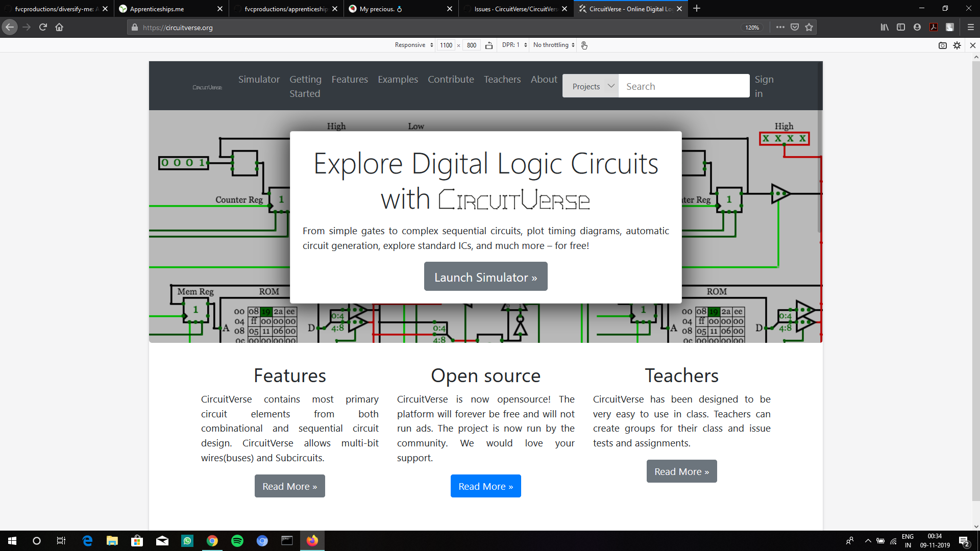Screen dimensions: 980x551
Task: Switch to My precious tab
Action: pos(394,9)
